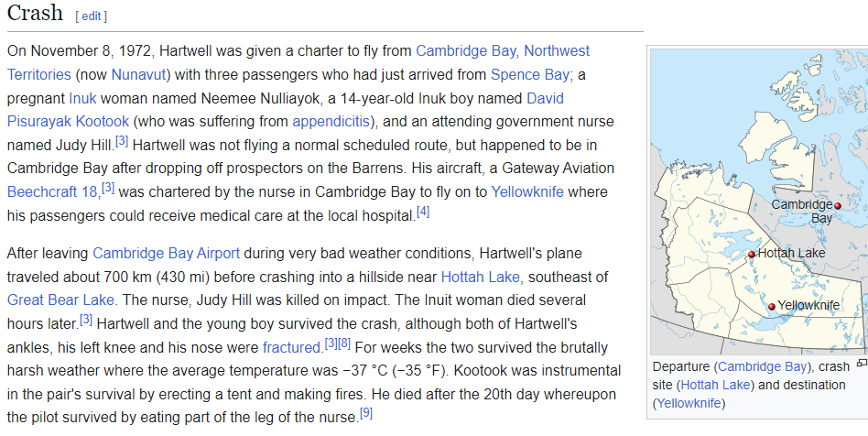Image resolution: width=868 pixels, height=436 pixels.
Task: Open the edit link beside Crash heading
Action: 92,16
